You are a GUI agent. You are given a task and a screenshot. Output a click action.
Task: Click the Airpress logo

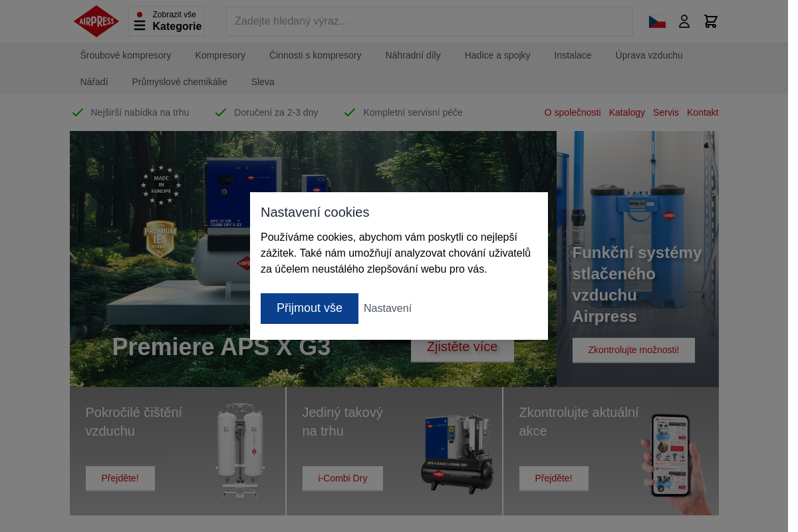point(96,21)
